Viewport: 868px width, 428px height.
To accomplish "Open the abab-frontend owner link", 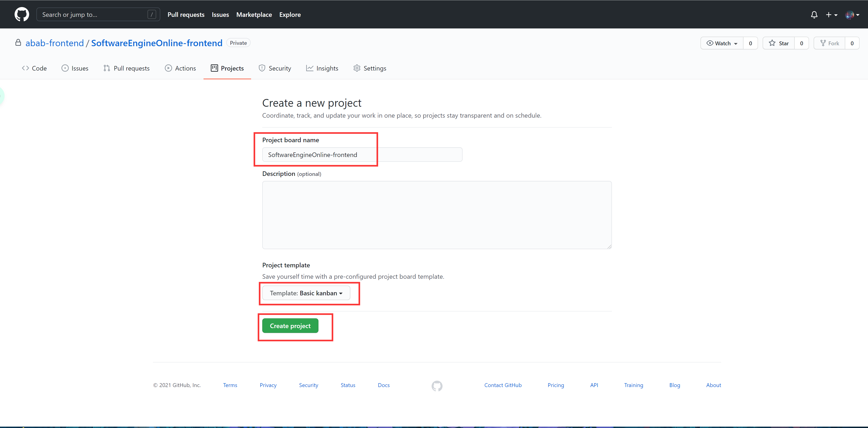I will pos(54,43).
